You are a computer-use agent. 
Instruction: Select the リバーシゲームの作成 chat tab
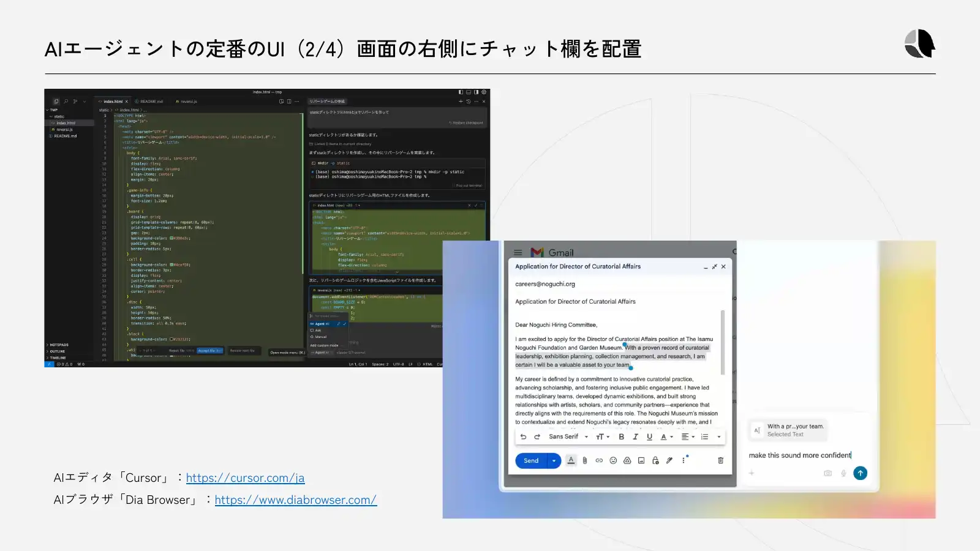[327, 102]
